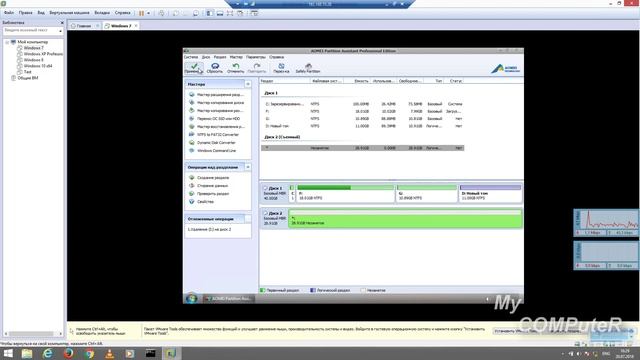Open Internet Explorer from host taskbar
This screenshot has height=360, width=640.
(x=48, y=353)
